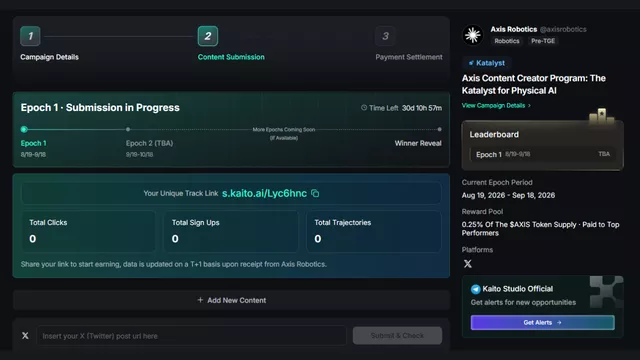Click the clock icon next to Time Left

(364, 108)
